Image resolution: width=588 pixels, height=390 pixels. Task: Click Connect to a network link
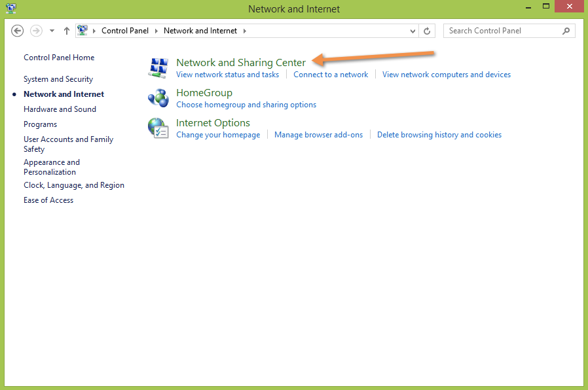pyautogui.click(x=331, y=75)
